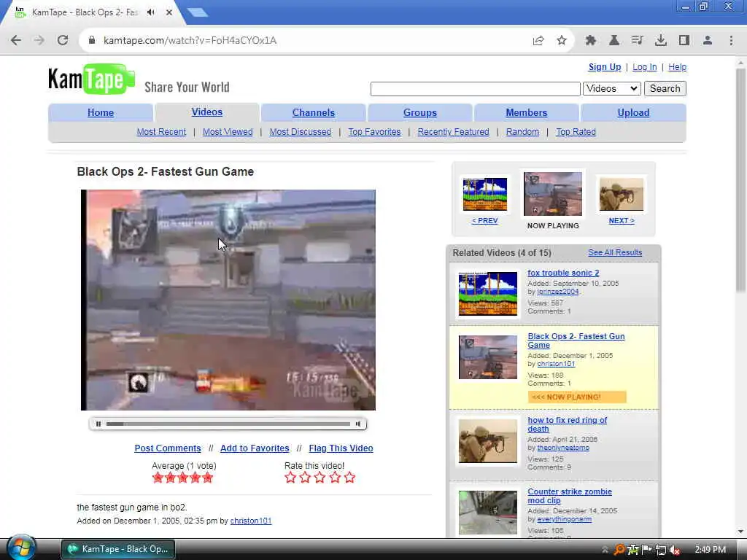Viewport: 747px width, 560px height.
Task: Open the profile avatar icon
Action: tap(708, 41)
